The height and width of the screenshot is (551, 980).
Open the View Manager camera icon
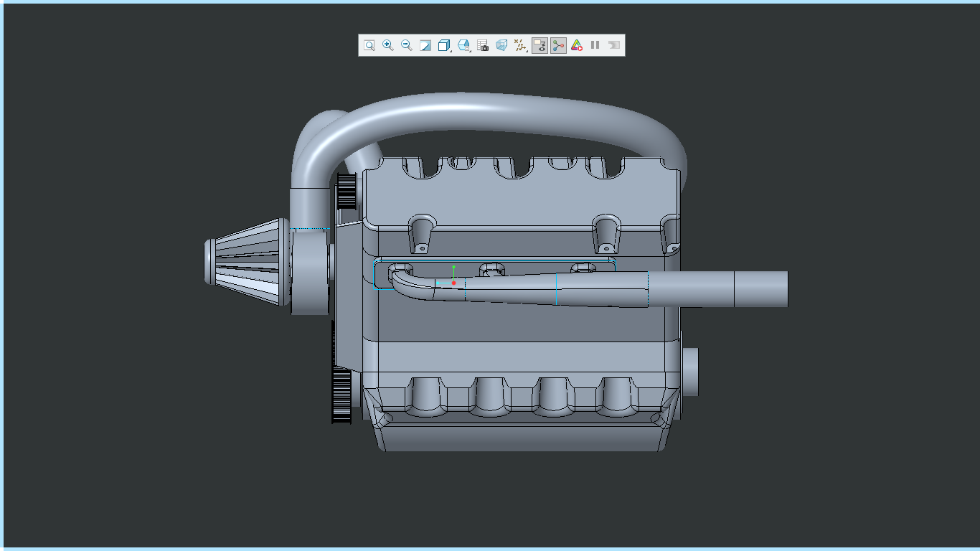(483, 45)
